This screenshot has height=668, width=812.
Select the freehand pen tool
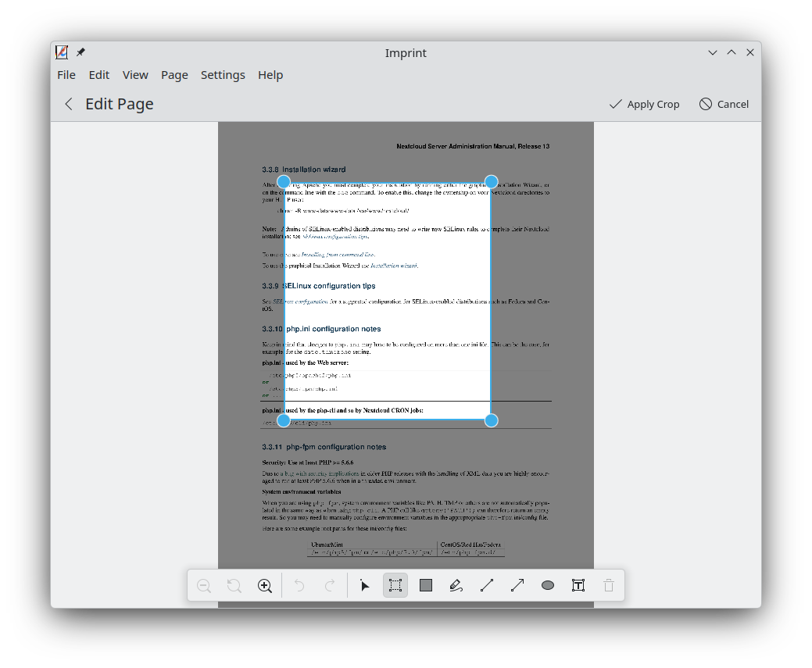[x=456, y=586]
